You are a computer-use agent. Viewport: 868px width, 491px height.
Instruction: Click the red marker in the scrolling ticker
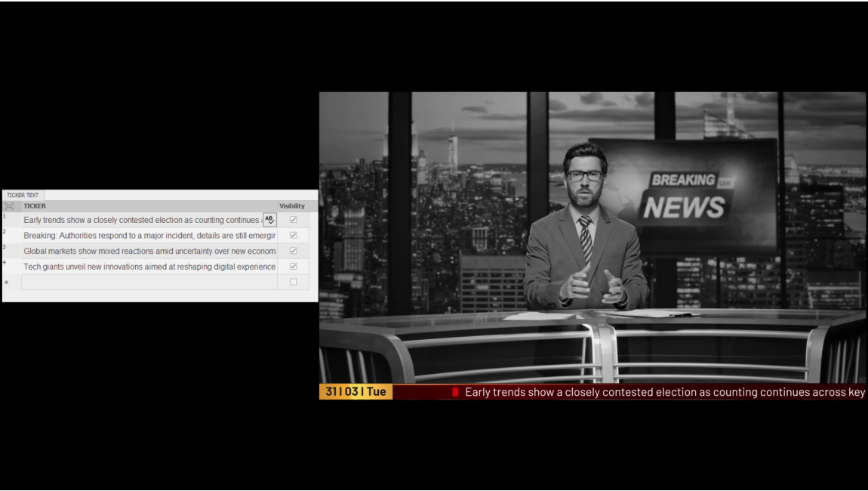tap(455, 392)
